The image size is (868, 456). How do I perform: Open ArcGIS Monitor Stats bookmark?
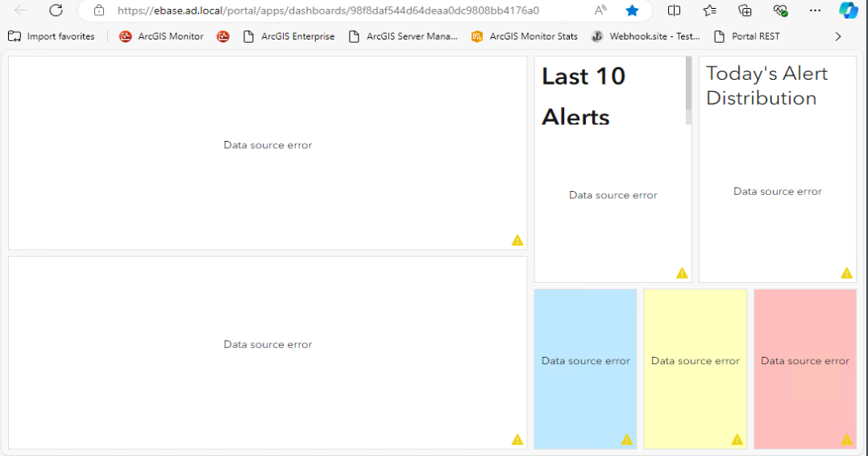pyautogui.click(x=524, y=36)
